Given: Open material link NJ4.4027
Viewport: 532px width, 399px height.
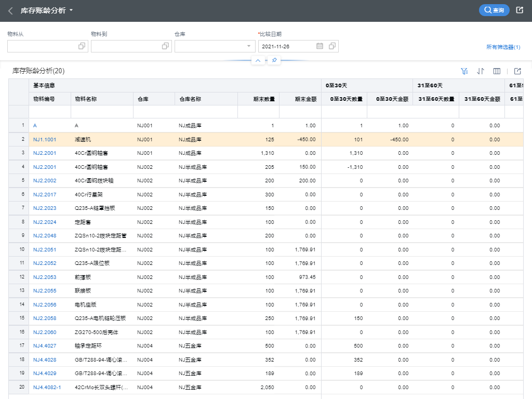Looking at the screenshot, I should coord(45,345).
